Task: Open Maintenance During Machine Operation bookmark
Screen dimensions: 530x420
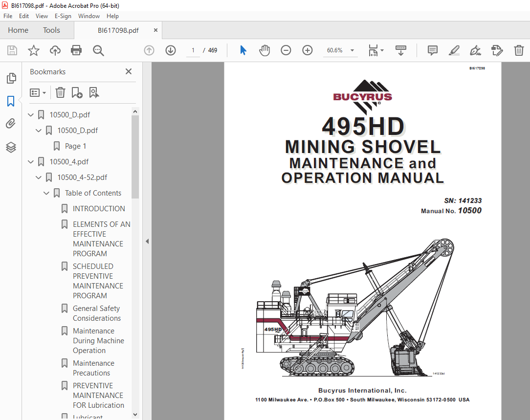Action: point(98,341)
